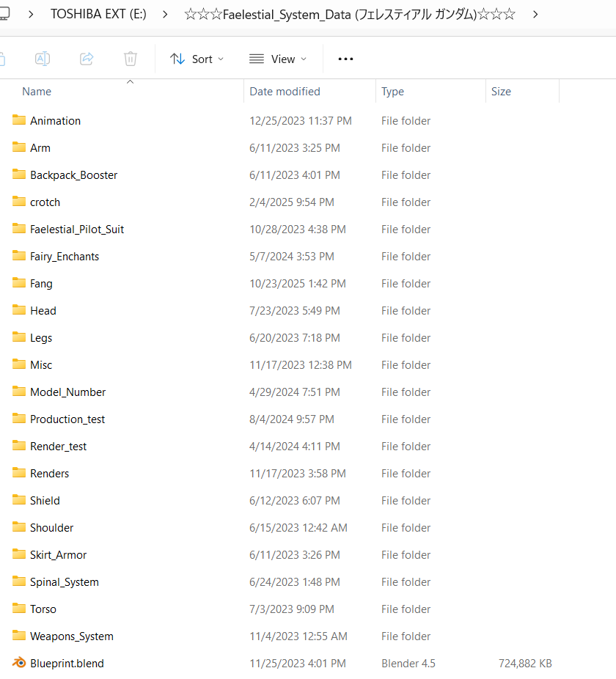The width and height of the screenshot is (616, 679).
Task: Select the Shoulder folder icon
Action: coord(18,527)
